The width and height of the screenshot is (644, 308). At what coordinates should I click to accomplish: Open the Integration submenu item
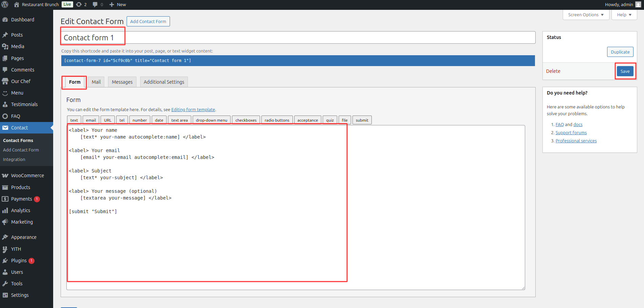pos(14,159)
